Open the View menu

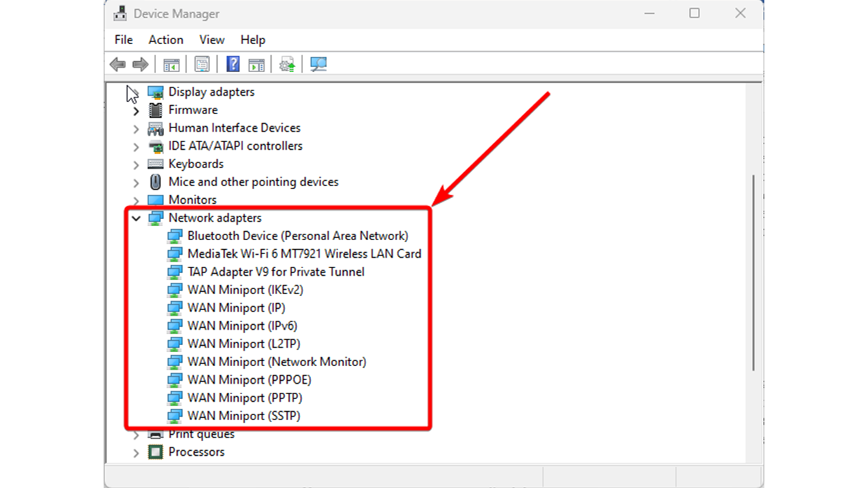coord(211,40)
